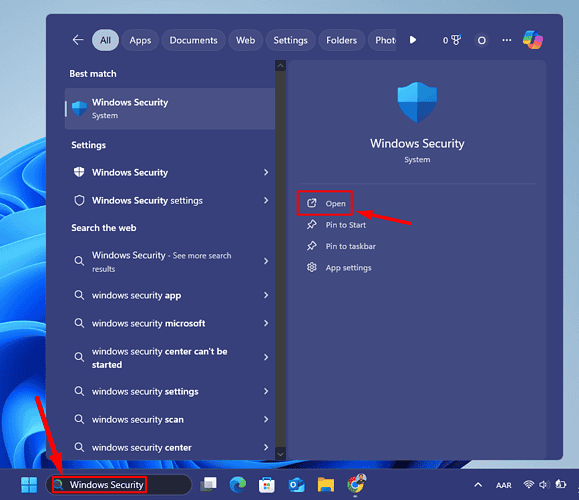Screen dimensions: 579x500
Task: Click Pin to taskbar option
Action: pyautogui.click(x=341, y=246)
